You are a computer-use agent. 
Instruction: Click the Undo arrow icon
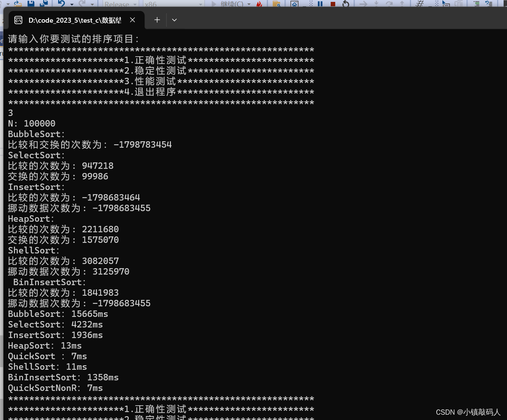click(x=61, y=3)
